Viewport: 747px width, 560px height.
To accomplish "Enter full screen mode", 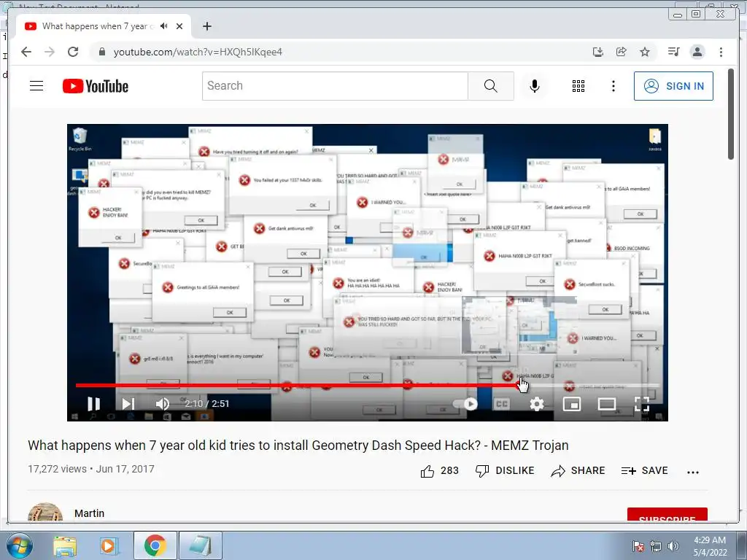I will 642,404.
